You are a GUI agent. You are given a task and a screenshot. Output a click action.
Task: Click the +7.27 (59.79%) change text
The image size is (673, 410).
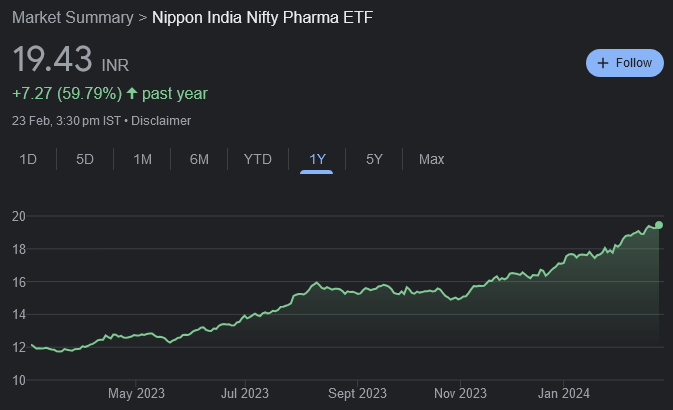point(66,93)
